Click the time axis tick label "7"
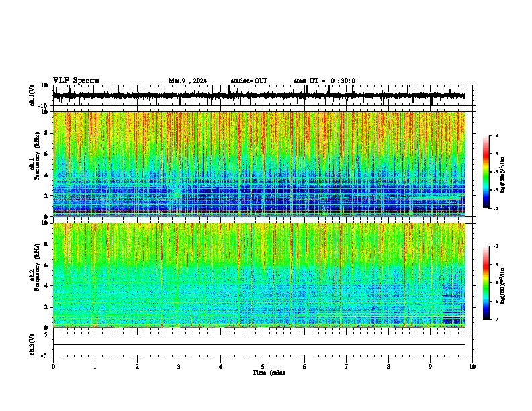Screen dimensions: 532x411 pyautogui.click(x=347, y=367)
